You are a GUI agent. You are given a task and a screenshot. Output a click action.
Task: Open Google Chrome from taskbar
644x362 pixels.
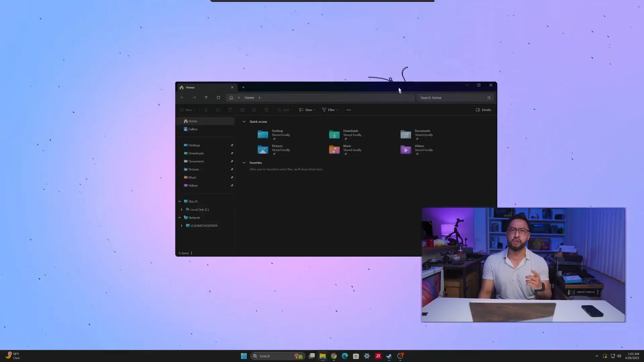coord(334,356)
